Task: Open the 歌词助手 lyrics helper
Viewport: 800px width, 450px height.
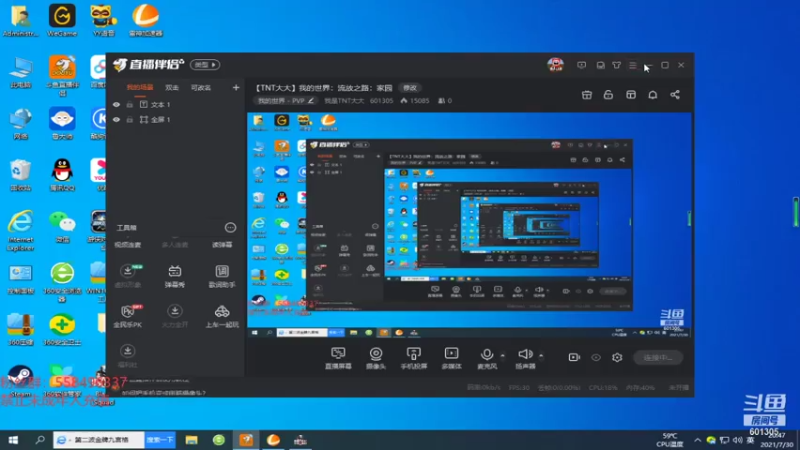Action: pos(222,276)
